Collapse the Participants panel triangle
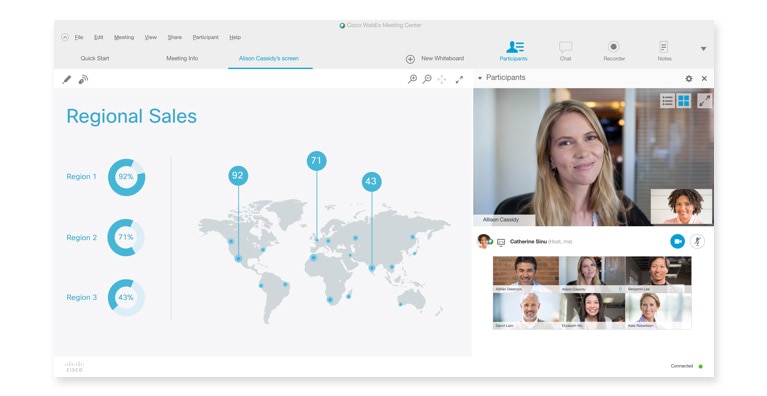The image size is (767, 396). pos(480,78)
